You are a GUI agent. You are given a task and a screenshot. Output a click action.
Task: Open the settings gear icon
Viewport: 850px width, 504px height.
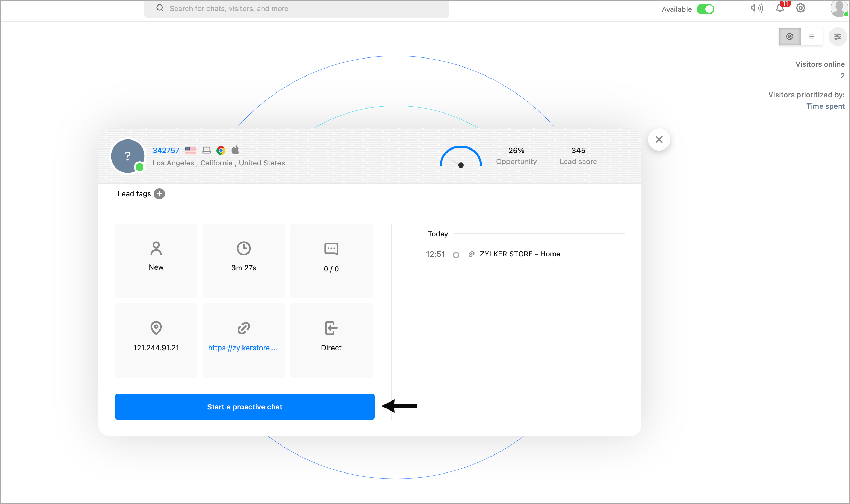(x=800, y=8)
